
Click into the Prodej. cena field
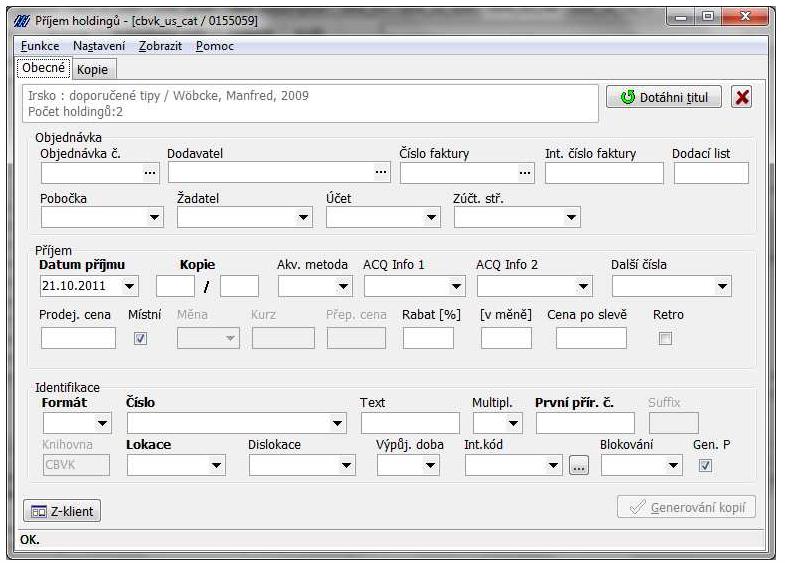[79, 339]
